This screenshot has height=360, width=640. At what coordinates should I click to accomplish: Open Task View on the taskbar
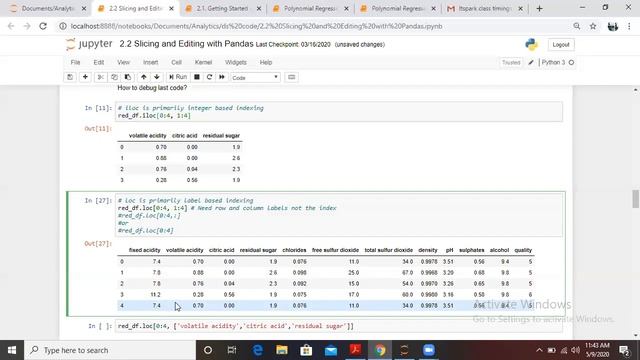[x=232, y=350]
